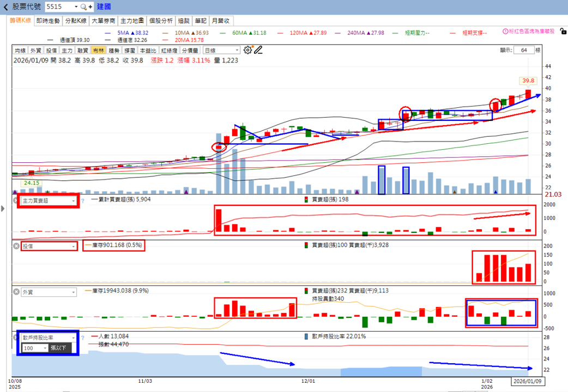The height and width of the screenshot is (392, 568).
Task: Toggle 趨勢 trend overlay
Action: [114, 50]
